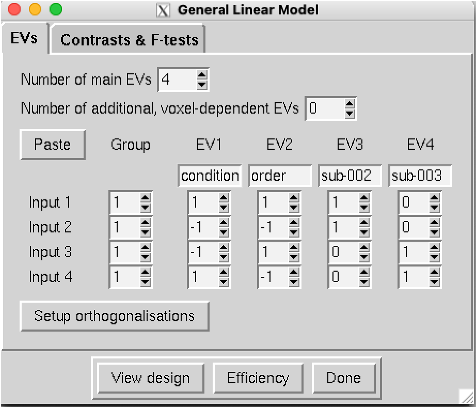Decrease the number of main EVs
476x408 pixels.
coord(202,84)
